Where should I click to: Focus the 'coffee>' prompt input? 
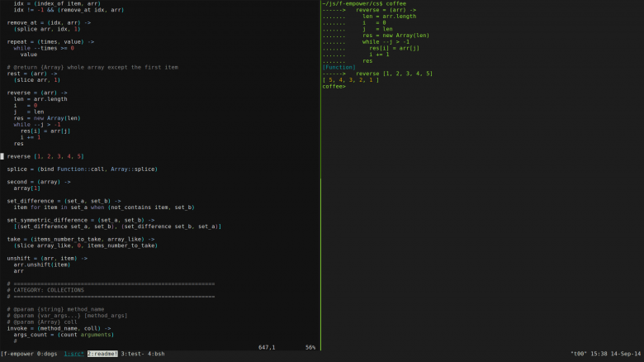[x=334, y=87]
